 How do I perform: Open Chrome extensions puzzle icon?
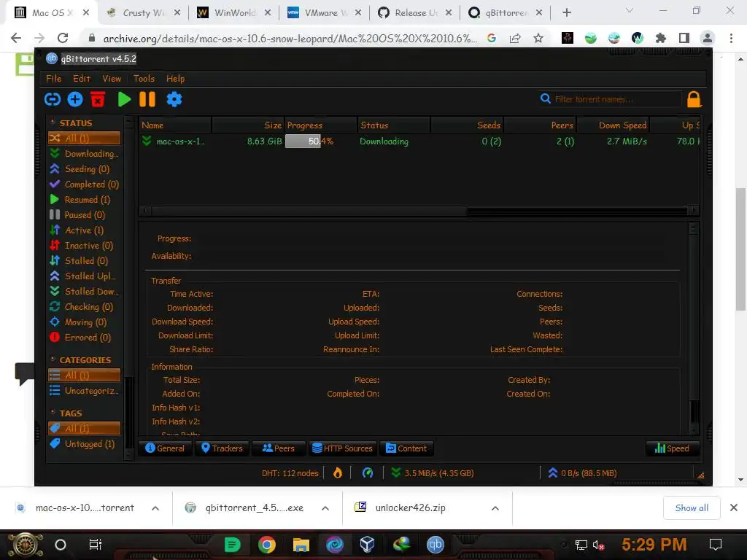click(661, 38)
